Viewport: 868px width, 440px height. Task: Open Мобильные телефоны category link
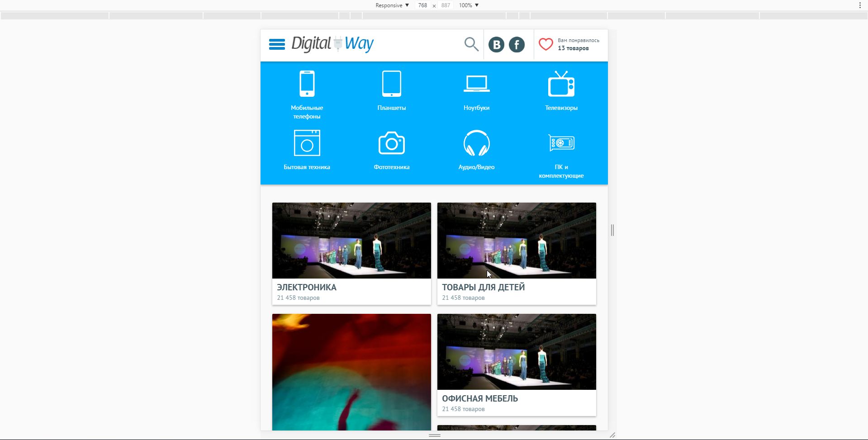(307, 112)
